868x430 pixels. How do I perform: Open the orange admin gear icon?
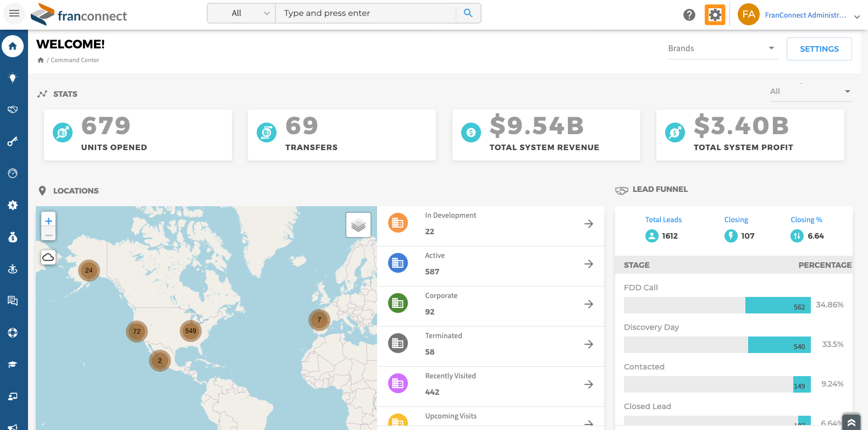pyautogui.click(x=715, y=15)
